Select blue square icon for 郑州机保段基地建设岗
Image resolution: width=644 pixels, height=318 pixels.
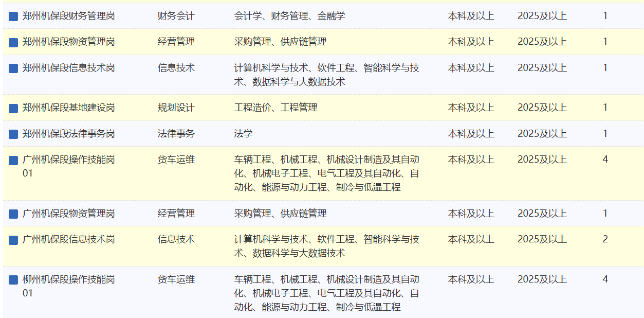13,108
